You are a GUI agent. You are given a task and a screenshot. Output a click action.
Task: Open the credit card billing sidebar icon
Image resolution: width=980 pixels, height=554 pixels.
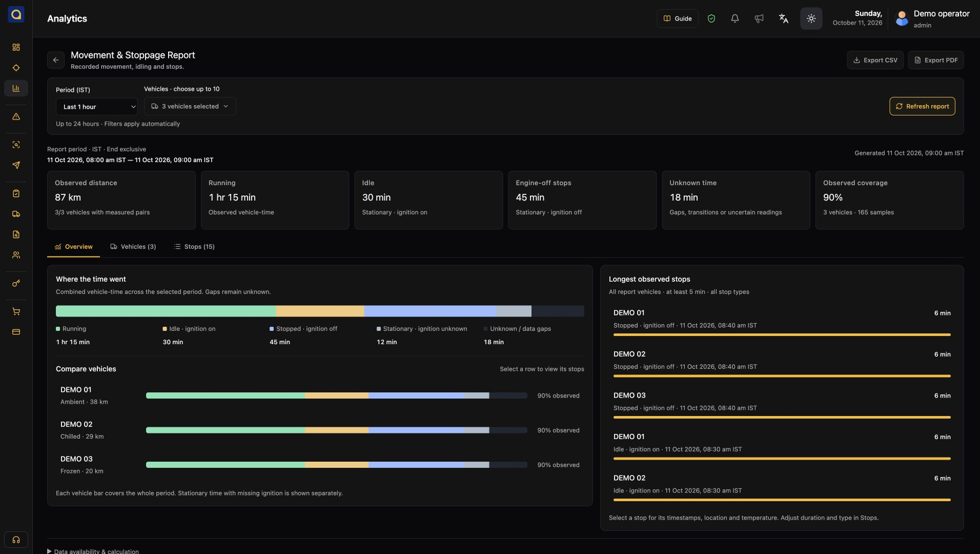point(16,332)
